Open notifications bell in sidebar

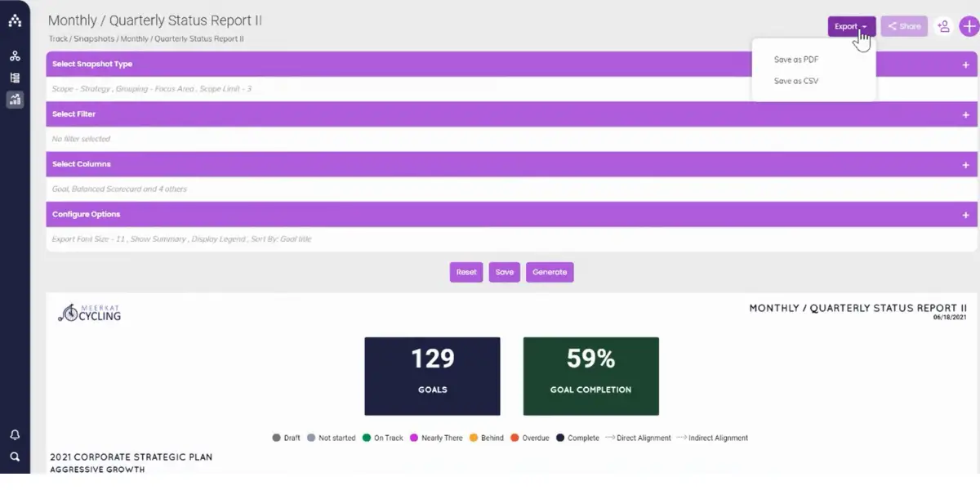point(15,435)
